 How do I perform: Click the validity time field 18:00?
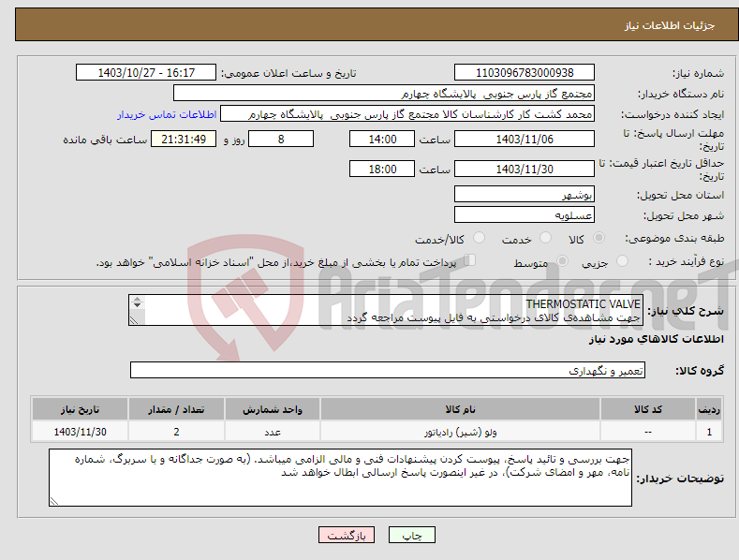[x=382, y=169]
